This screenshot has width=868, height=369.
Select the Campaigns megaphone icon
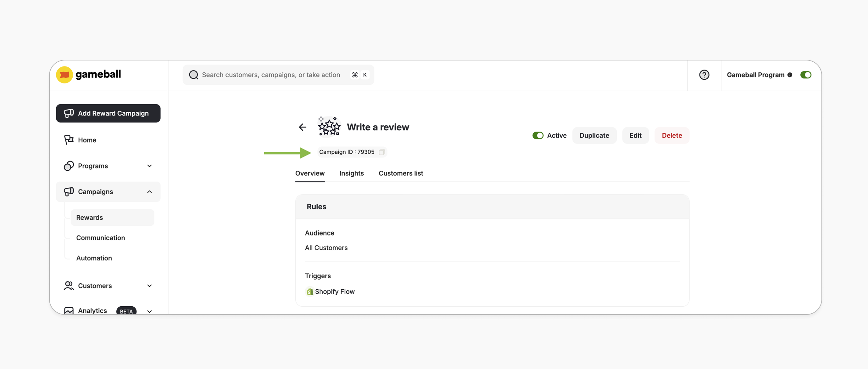[69, 191]
